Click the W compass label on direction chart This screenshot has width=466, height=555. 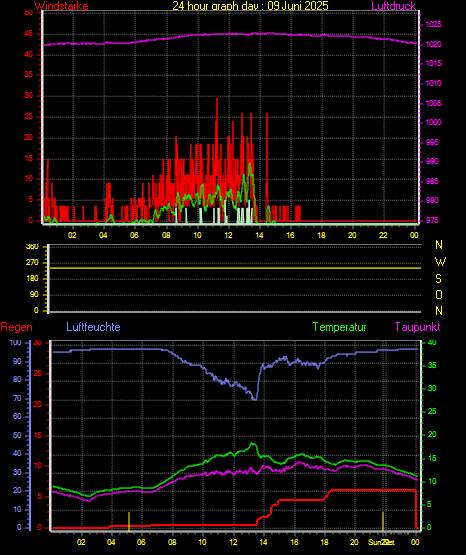440,262
